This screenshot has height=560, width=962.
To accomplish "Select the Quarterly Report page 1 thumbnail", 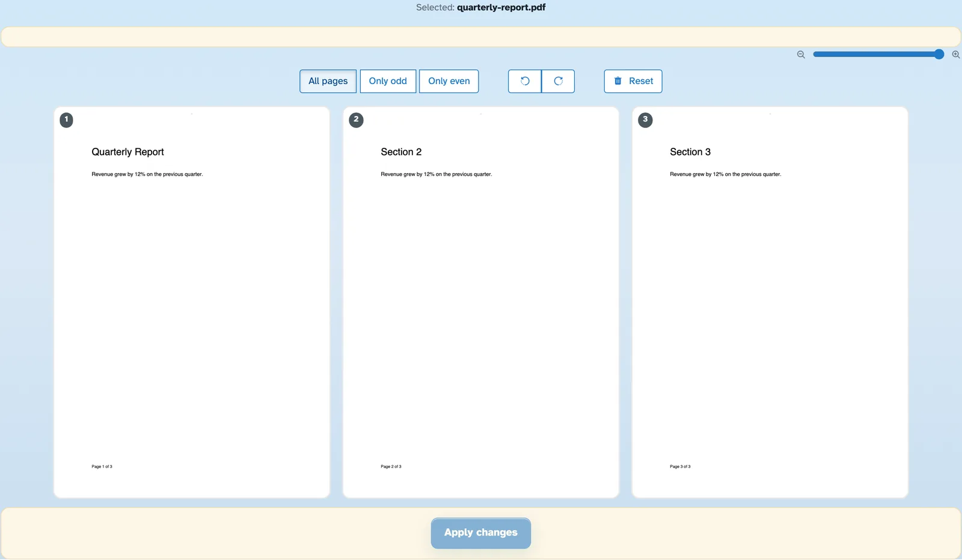I will [192, 302].
